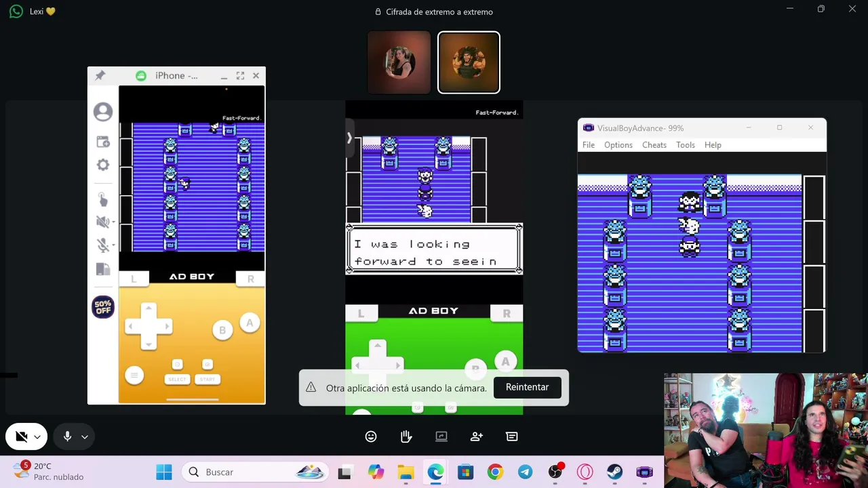Screen dimensions: 868x488
Task: Open the file transfer icon in iPhone sidebar
Action: coord(103,269)
